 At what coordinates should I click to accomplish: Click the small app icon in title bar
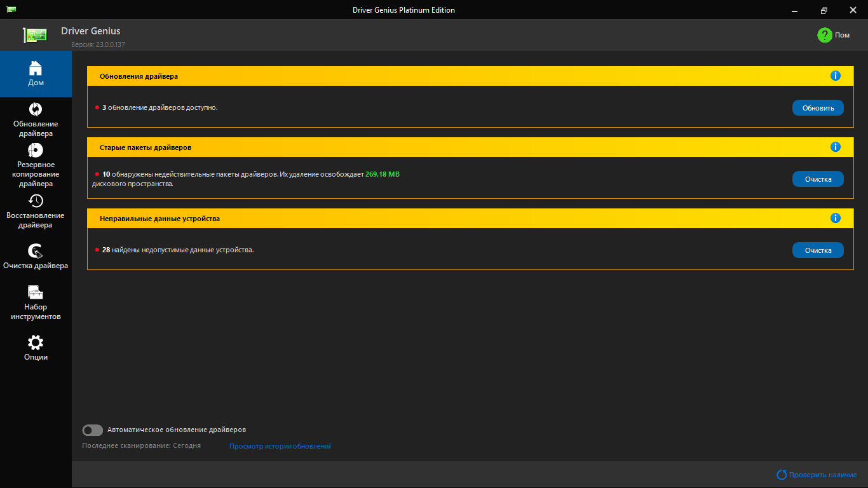pyautogui.click(x=11, y=10)
